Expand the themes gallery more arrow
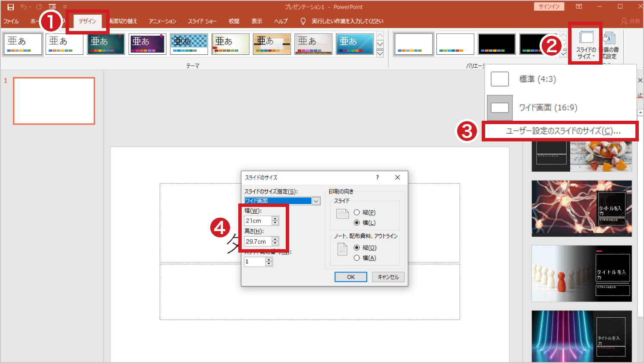The image size is (644, 363). point(380,53)
